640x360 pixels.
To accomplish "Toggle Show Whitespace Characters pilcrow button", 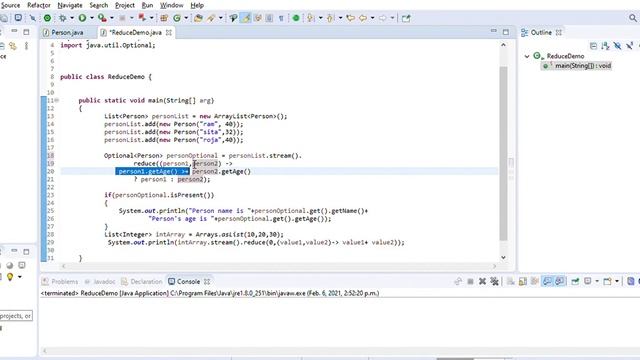I will [281, 18].
